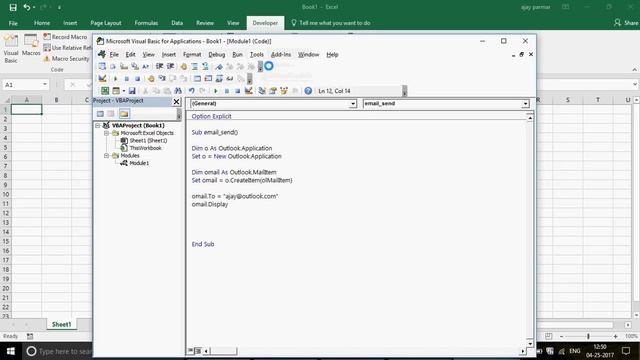Click View Object icon in the Project pane
The image size is (640, 360).
111,114
